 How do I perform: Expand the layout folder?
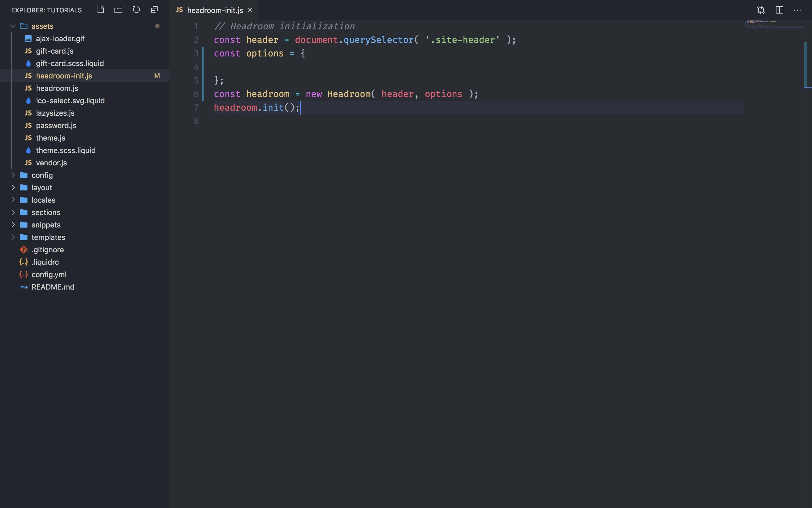13,187
